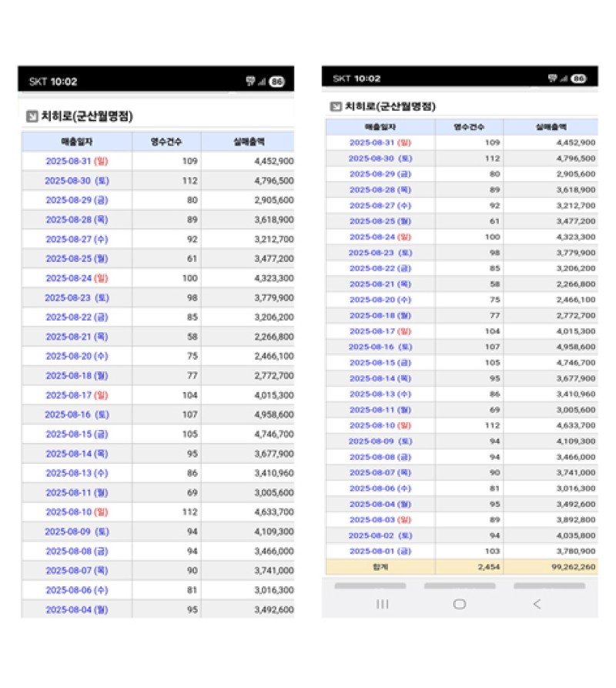Open 2025-08-31 (일) date in left screenshot
The height and width of the screenshot is (688, 616).
(77, 161)
